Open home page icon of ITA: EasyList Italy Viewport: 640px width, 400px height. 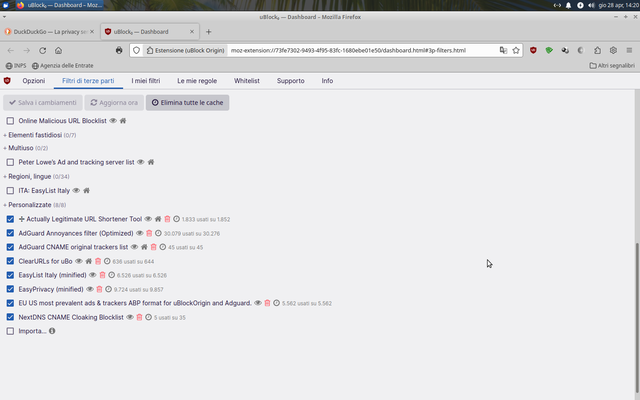tap(87, 191)
